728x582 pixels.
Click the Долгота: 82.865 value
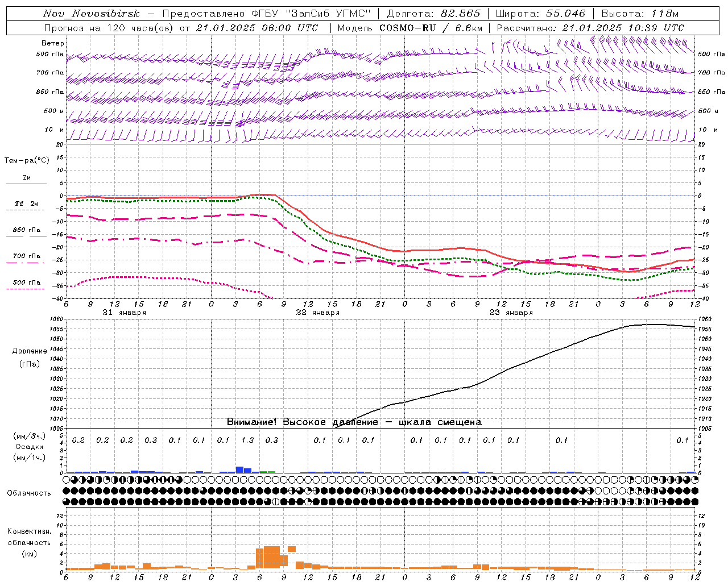point(433,14)
